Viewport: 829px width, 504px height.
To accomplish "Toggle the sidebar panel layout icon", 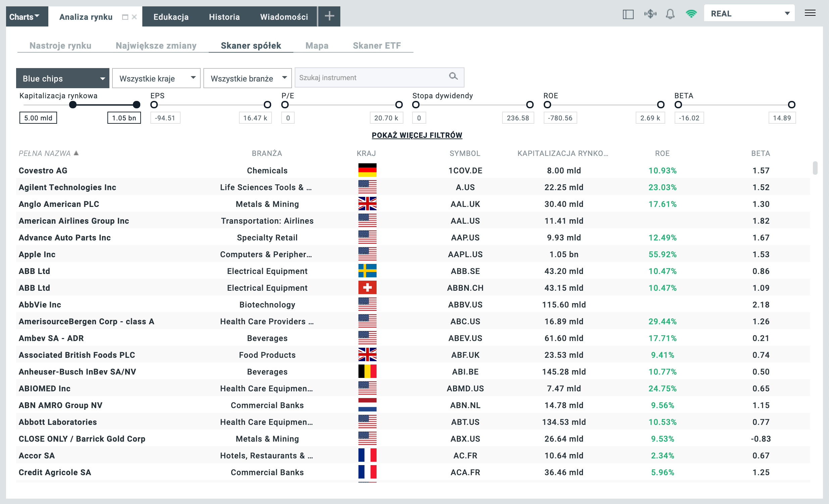I will tap(628, 14).
